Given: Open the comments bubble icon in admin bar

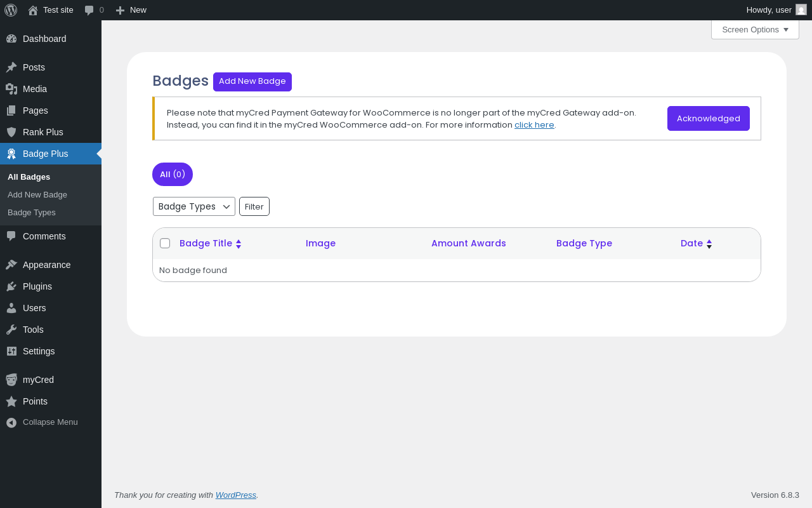Looking at the screenshot, I should click(x=89, y=10).
